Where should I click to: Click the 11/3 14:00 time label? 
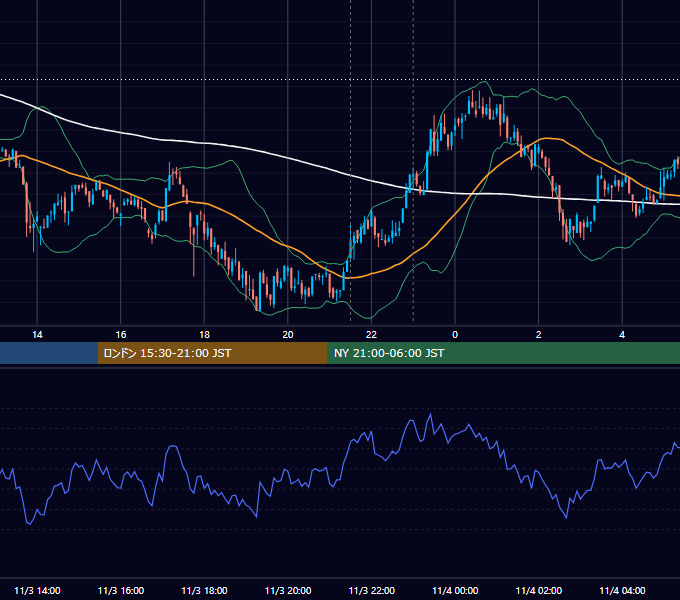[x=37, y=590]
